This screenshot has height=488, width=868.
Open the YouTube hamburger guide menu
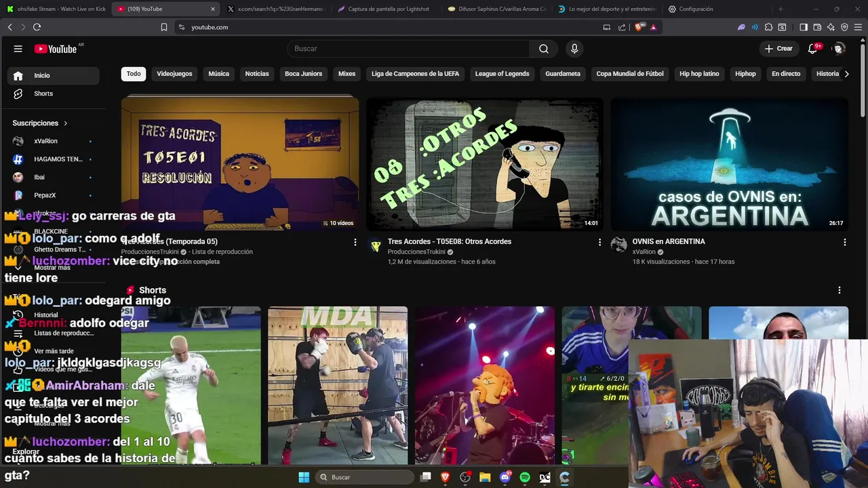click(x=18, y=49)
